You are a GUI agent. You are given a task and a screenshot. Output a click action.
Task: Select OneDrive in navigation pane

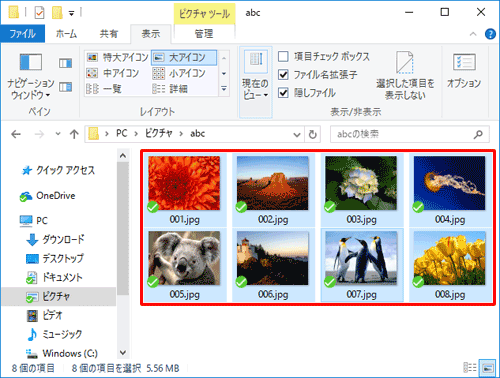(x=47, y=196)
